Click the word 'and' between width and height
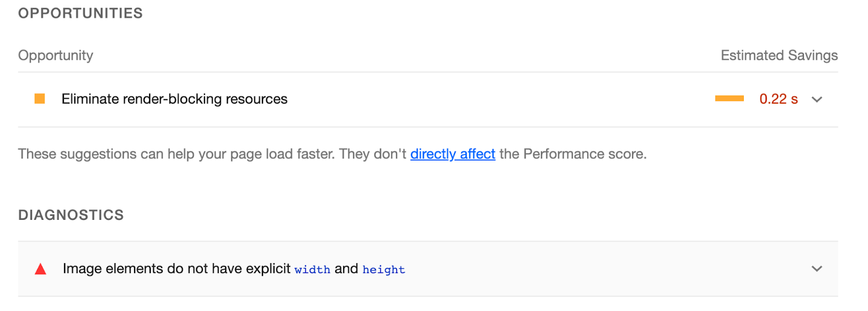This screenshot has height=311, width=868. point(346,269)
